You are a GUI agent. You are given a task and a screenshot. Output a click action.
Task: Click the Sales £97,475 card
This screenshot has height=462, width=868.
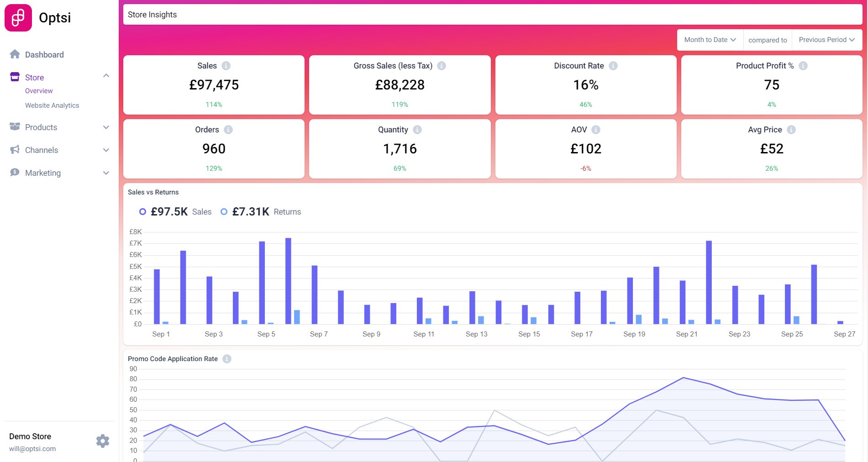(x=214, y=85)
